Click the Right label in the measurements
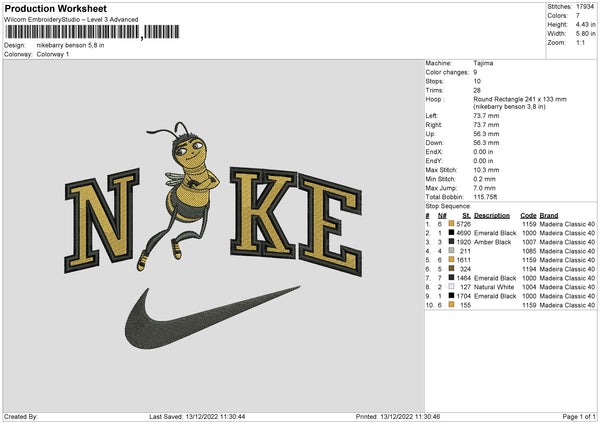Image resolution: width=600 pixels, height=424 pixels. [434, 125]
